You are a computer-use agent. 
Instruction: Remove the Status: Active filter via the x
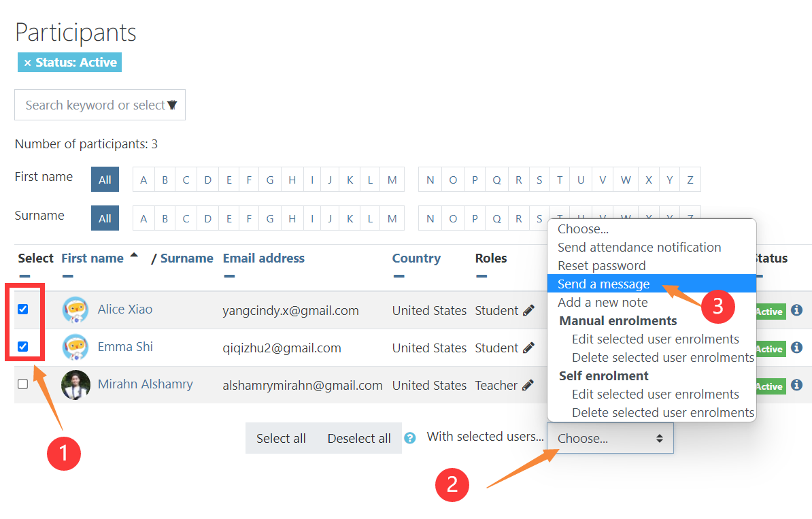pyautogui.click(x=28, y=63)
